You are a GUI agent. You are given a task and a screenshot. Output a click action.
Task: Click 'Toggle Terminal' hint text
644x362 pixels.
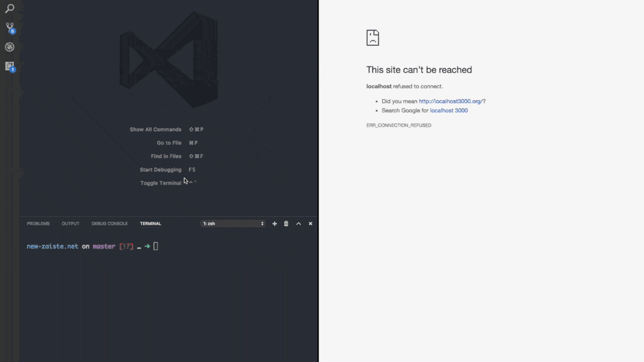[x=161, y=183]
